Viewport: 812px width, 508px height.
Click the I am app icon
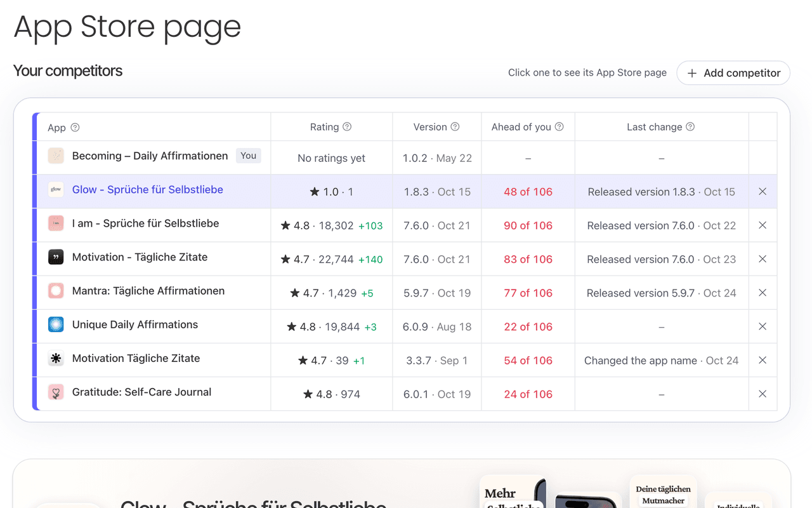pos(56,223)
